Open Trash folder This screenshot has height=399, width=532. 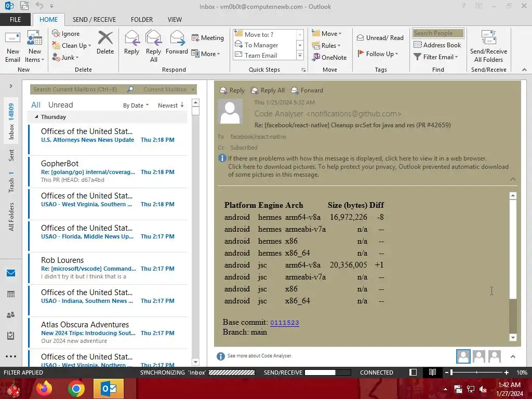tap(11, 182)
